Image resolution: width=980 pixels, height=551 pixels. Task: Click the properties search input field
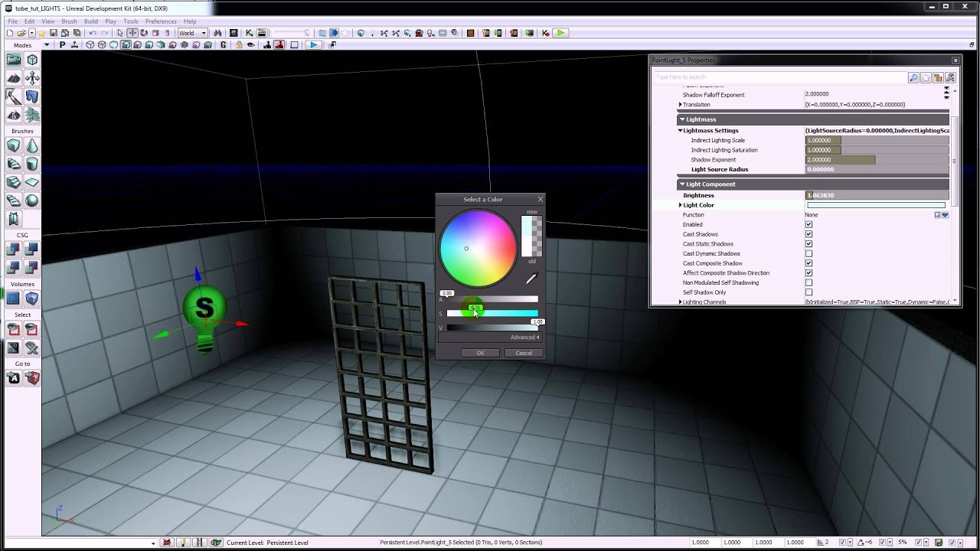[x=779, y=77]
